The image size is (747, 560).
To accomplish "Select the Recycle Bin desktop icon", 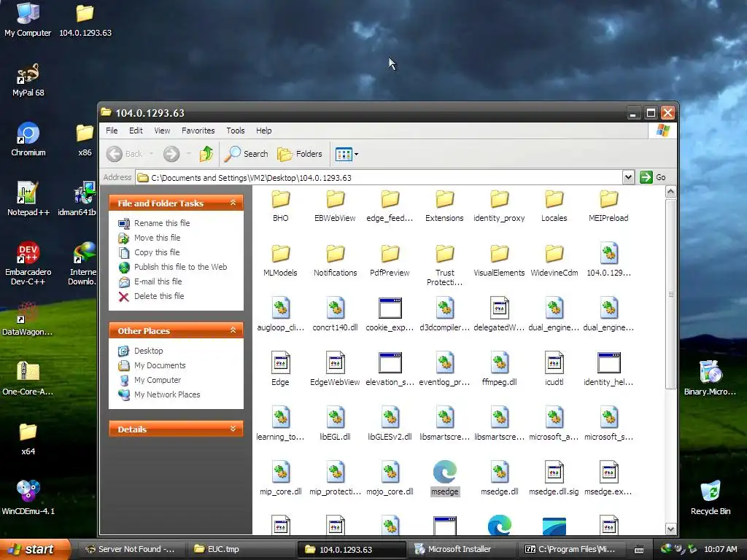I will click(711, 497).
